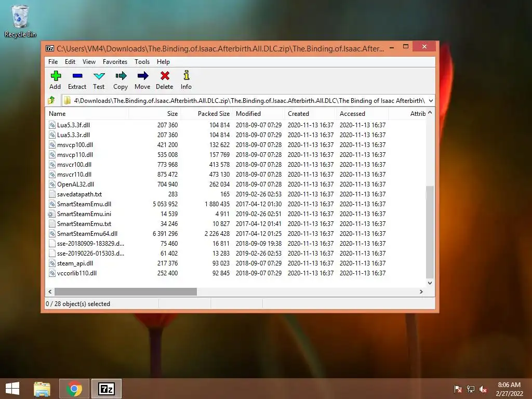This screenshot has width=532, height=399.
Task: Open the File menu
Action: (x=53, y=62)
